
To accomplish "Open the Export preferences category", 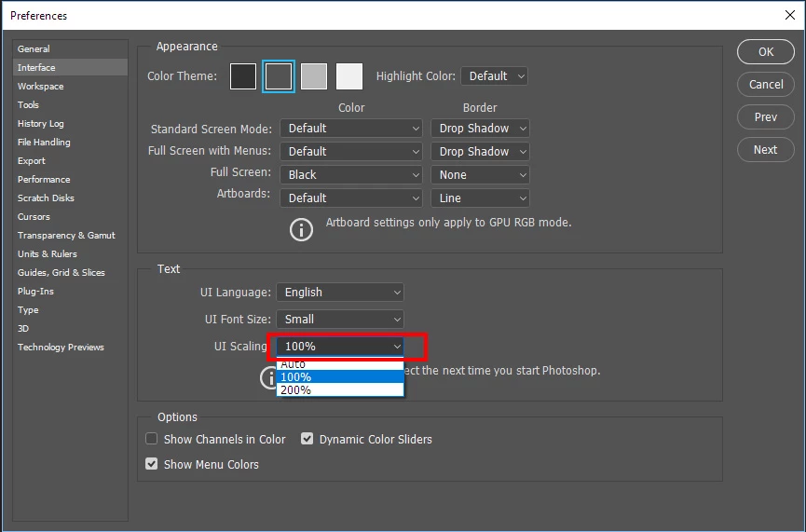I will [70, 161].
